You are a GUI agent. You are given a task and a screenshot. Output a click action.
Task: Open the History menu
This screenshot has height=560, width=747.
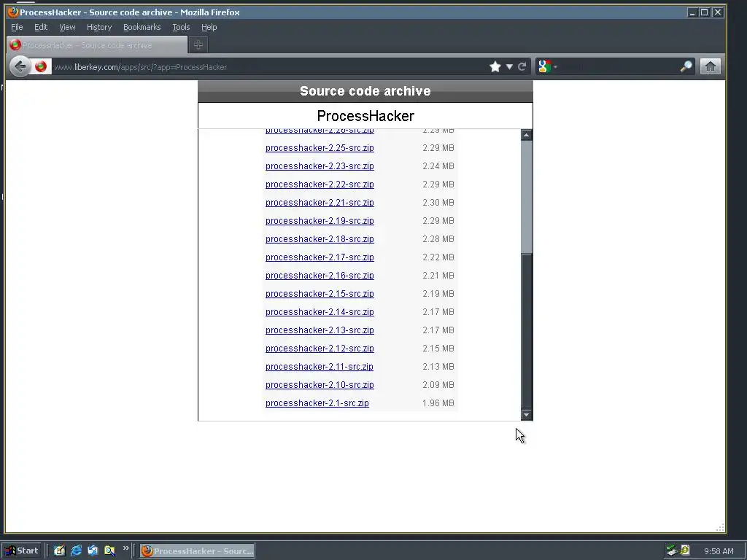click(99, 27)
